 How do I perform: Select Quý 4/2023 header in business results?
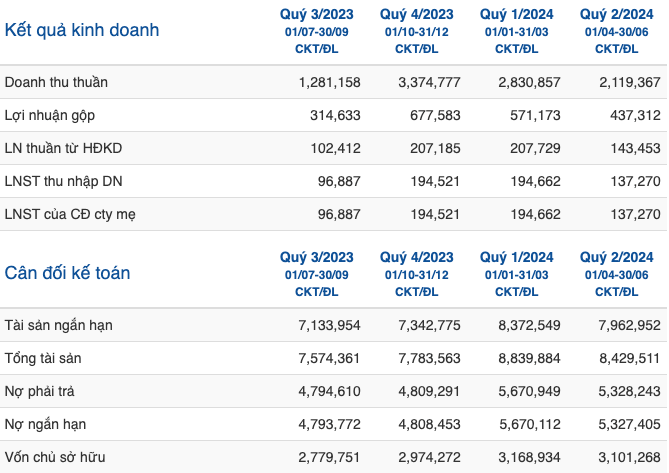tap(416, 31)
